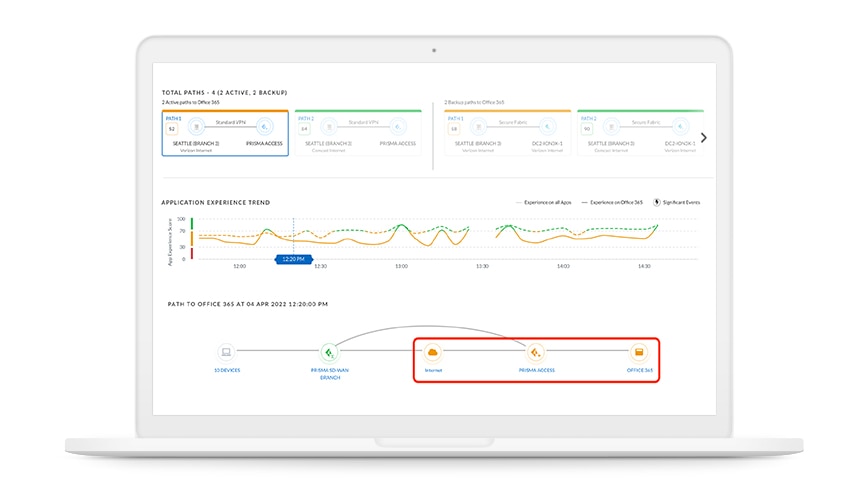Click the score badge in active Path 1
Viewport: 868px width, 488px height.
172,128
